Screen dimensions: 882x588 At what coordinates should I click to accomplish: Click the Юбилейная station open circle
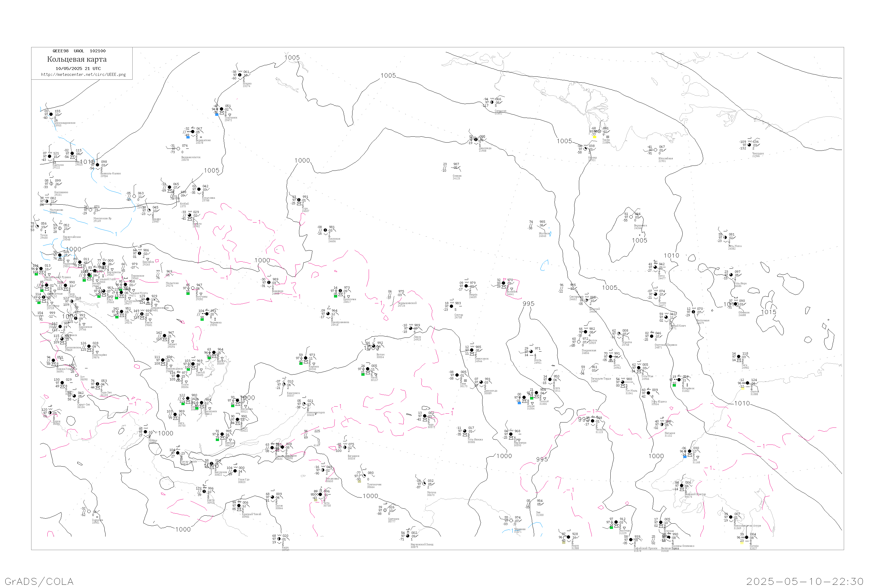coord(655,150)
